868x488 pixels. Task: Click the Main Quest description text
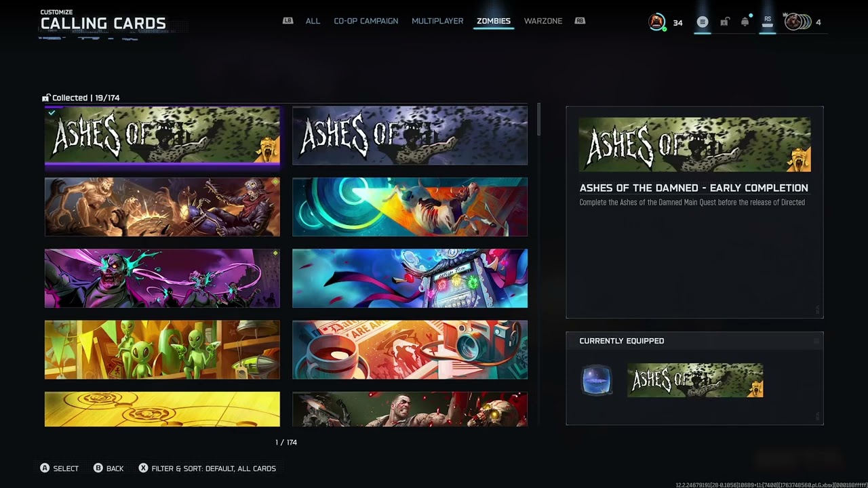pyautogui.click(x=692, y=202)
